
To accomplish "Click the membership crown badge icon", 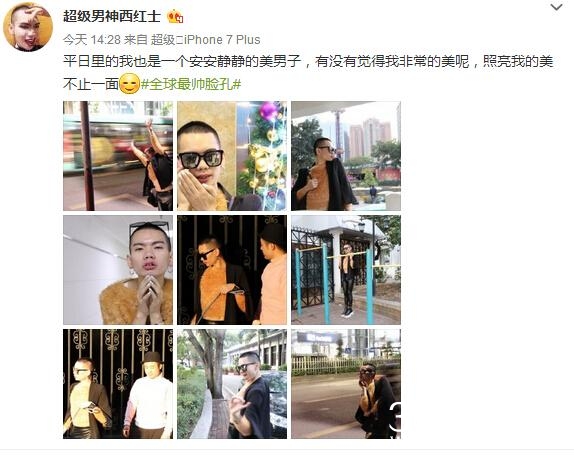I will click(175, 17).
